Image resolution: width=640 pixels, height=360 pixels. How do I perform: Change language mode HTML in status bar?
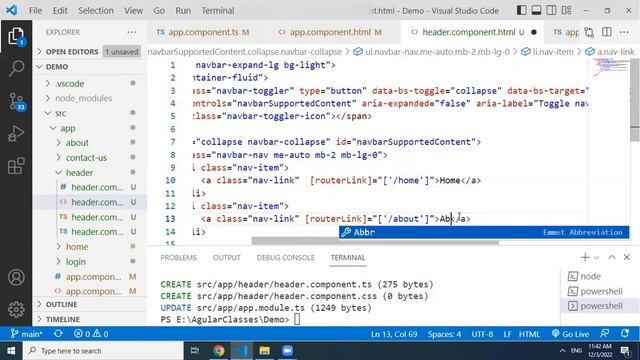tap(529, 334)
